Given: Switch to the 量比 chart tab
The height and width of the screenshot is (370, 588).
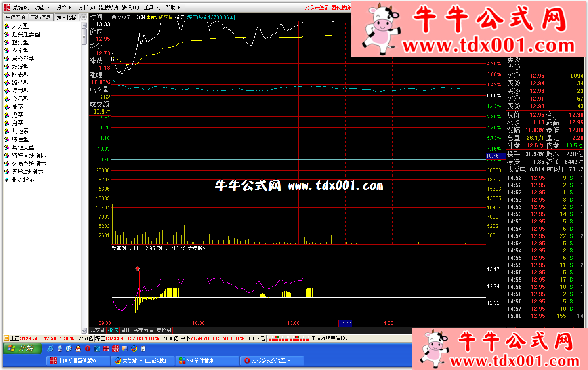Looking at the screenshot, I should click(x=126, y=330).
